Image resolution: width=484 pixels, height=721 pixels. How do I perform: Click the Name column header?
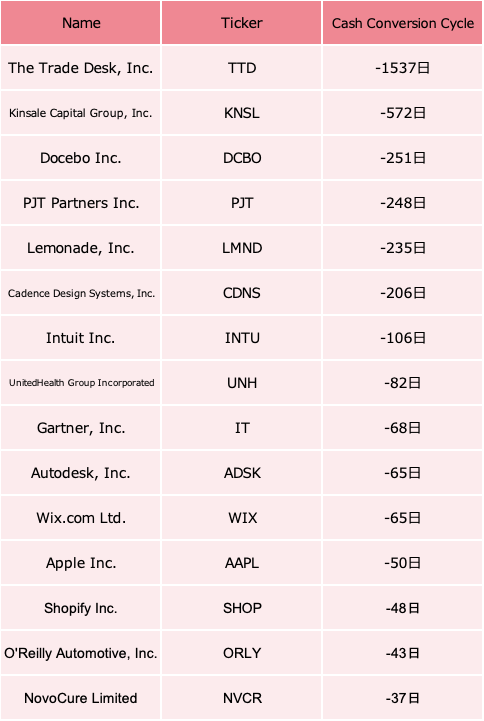pos(80,23)
